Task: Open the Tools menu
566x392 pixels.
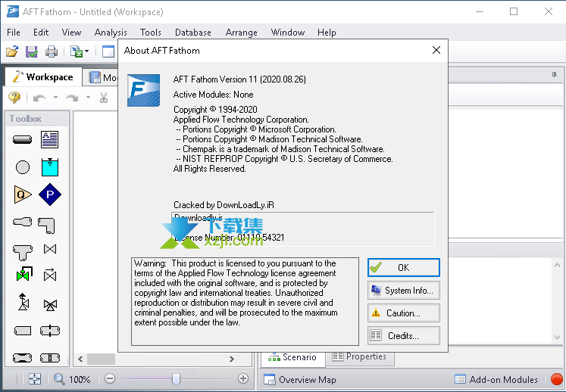Action: (151, 33)
